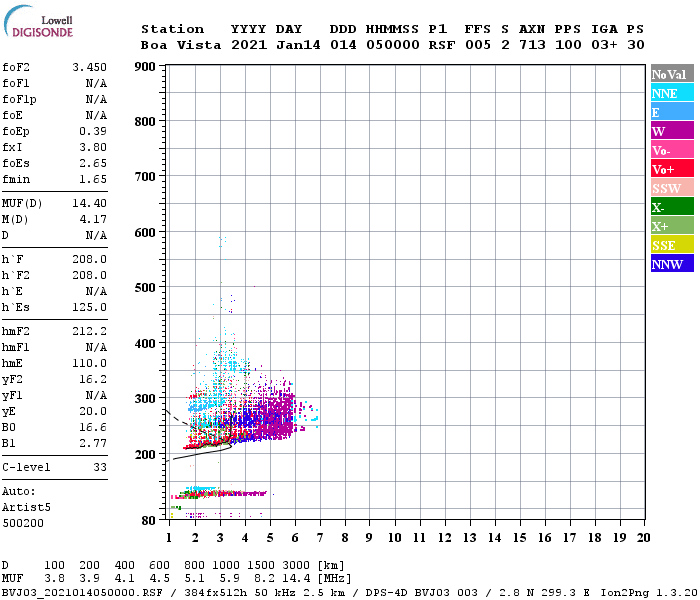Click the 10 MHz frequency axis label
Screen dimensions: 700x600
[x=394, y=538]
